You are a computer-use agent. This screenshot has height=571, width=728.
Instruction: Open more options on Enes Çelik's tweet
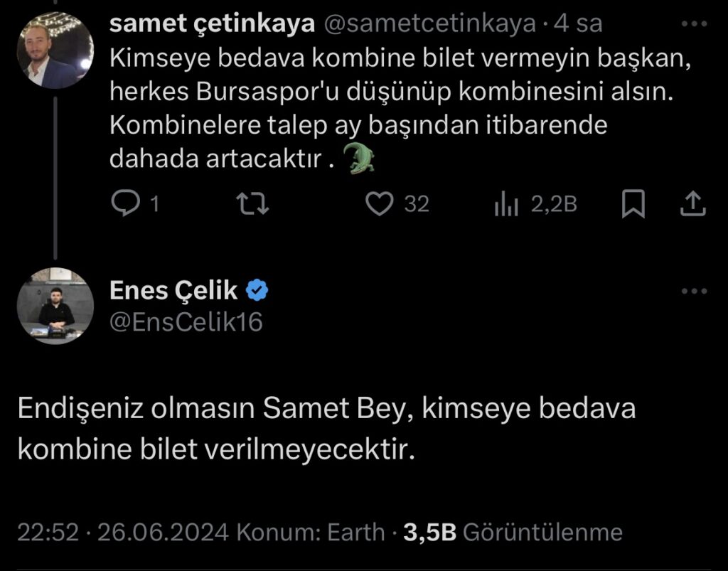point(694,291)
